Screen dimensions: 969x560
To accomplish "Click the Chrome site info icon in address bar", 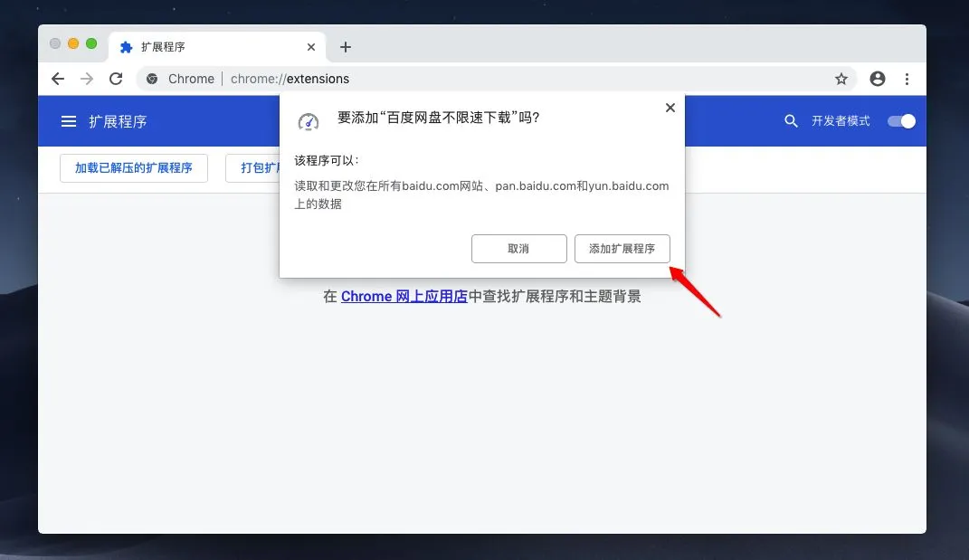I will [x=152, y=79].
